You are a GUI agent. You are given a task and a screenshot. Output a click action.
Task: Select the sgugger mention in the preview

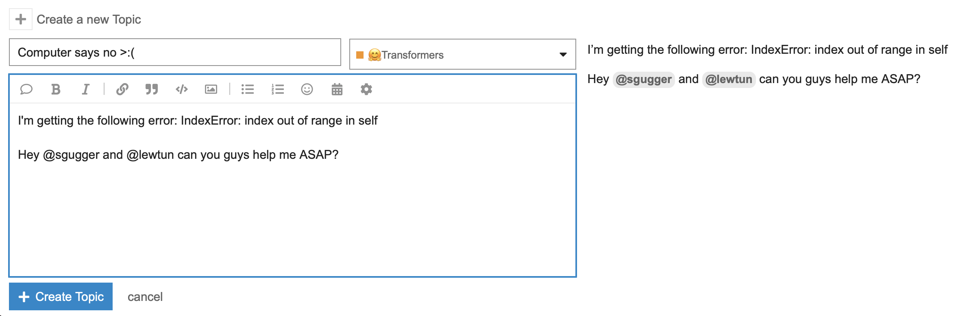coord(643,80)
